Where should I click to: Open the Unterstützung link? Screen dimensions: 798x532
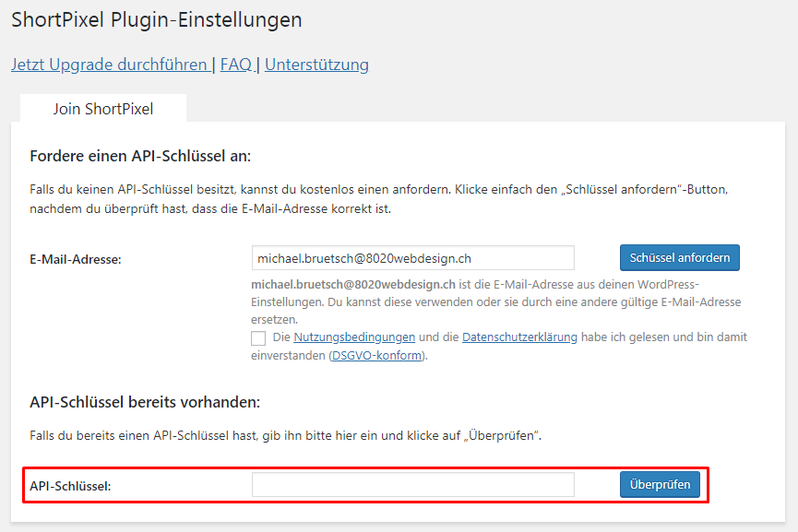pyautogui.click(x=316, y=65)
